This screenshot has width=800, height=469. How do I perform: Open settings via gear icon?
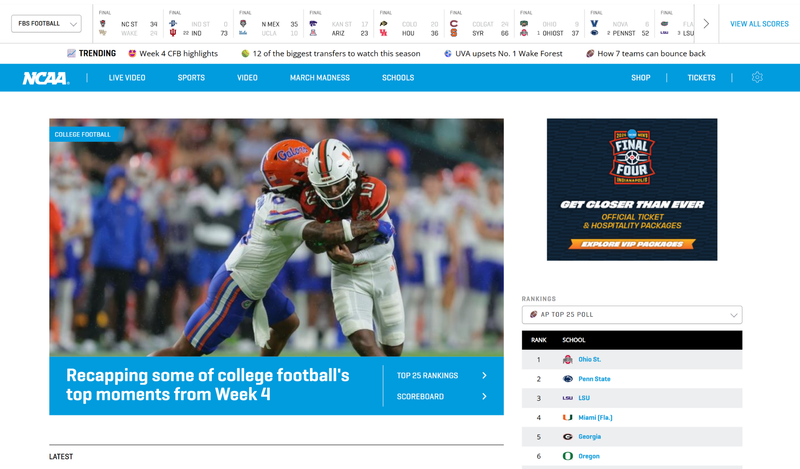757,77
